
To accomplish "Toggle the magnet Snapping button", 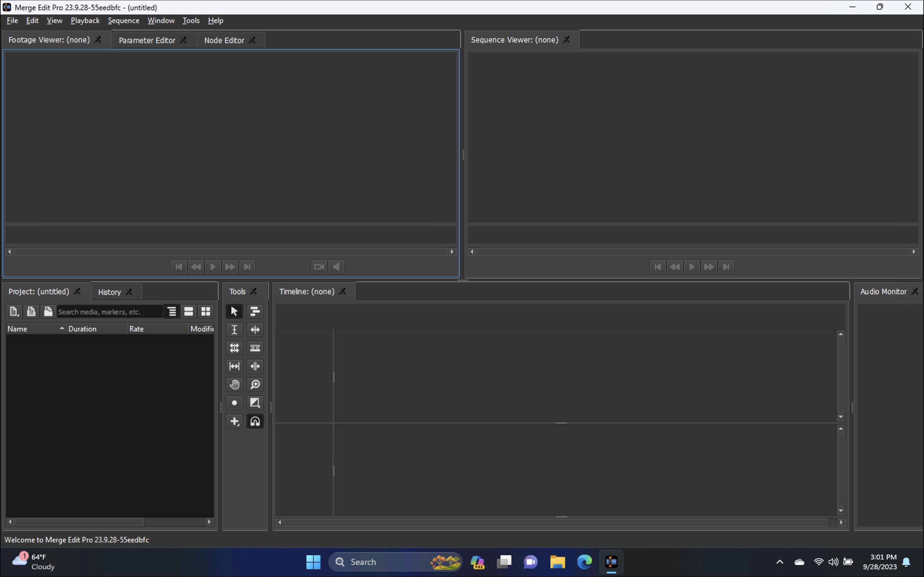I will 255,421.
